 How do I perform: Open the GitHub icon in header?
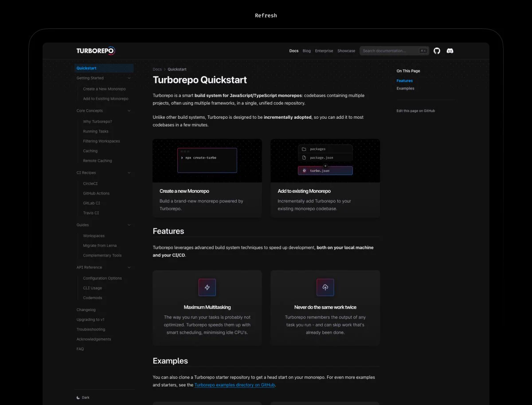click(x=437, y=51)
